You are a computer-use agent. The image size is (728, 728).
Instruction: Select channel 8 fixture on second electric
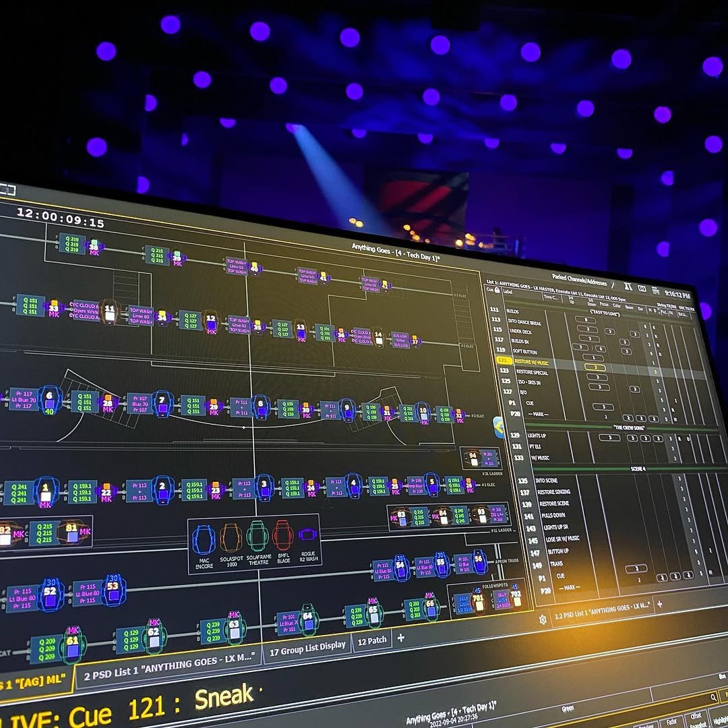coord(260,407)
